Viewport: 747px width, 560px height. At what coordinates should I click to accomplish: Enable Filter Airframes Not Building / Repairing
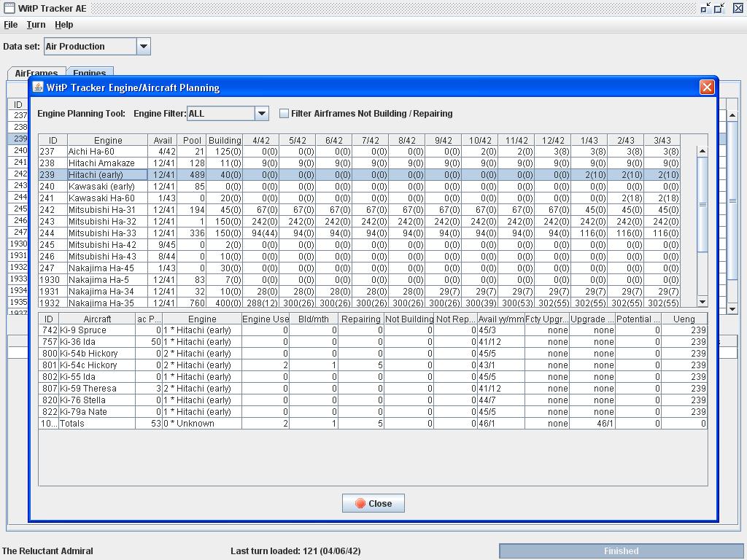[x=285, y=114]
